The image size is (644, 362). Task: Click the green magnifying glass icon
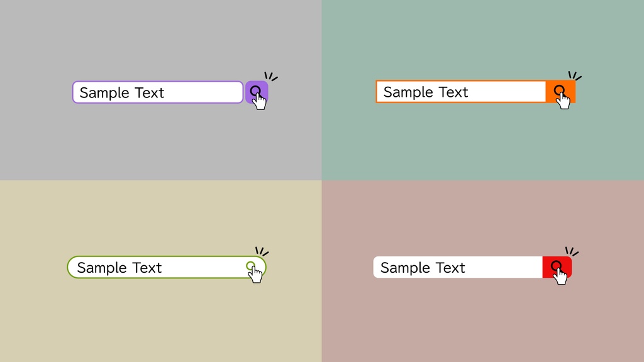(x=250, y=266)
